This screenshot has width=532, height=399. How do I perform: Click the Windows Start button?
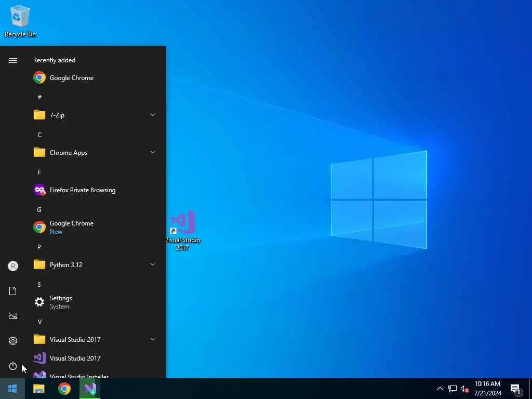[x=12, y=389]
